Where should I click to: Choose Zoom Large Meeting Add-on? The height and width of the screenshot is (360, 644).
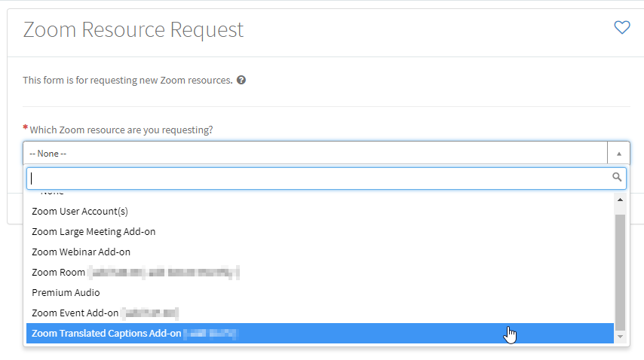coord(94,232)
